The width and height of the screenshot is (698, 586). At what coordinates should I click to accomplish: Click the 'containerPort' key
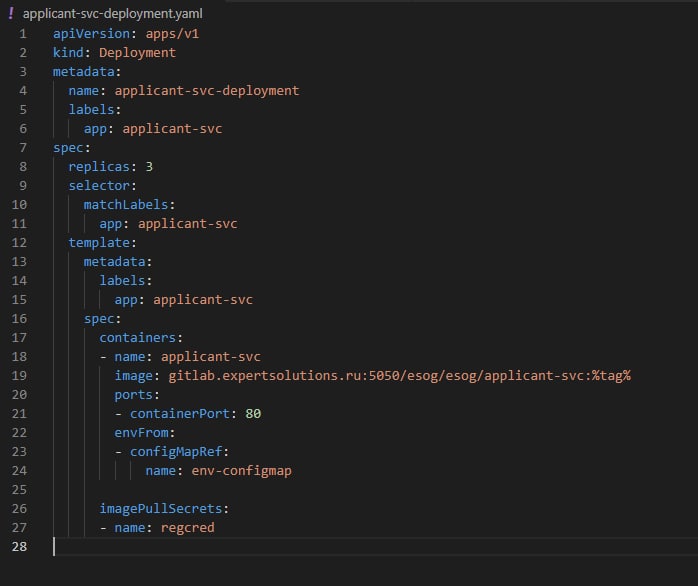[x=180, y=414]
